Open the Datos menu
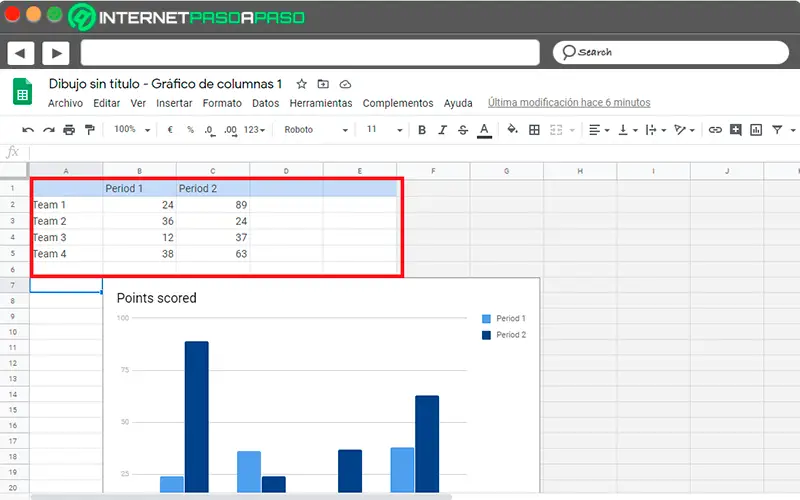The image size is (800, 500). (265, 103)
